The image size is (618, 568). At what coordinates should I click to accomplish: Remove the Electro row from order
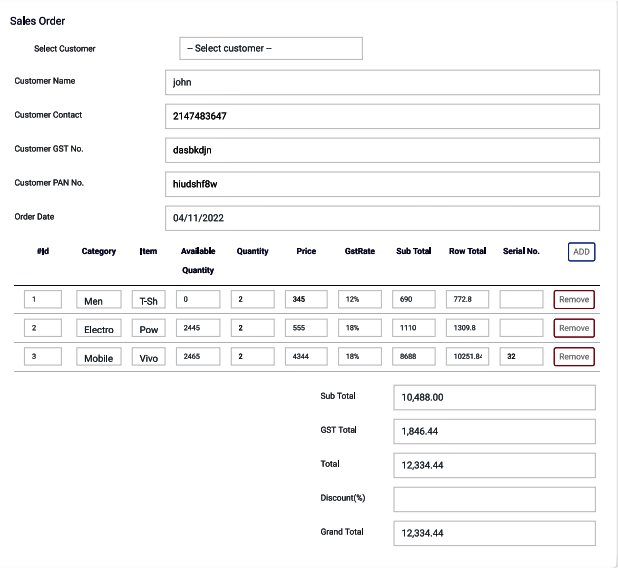pos(574,328)
